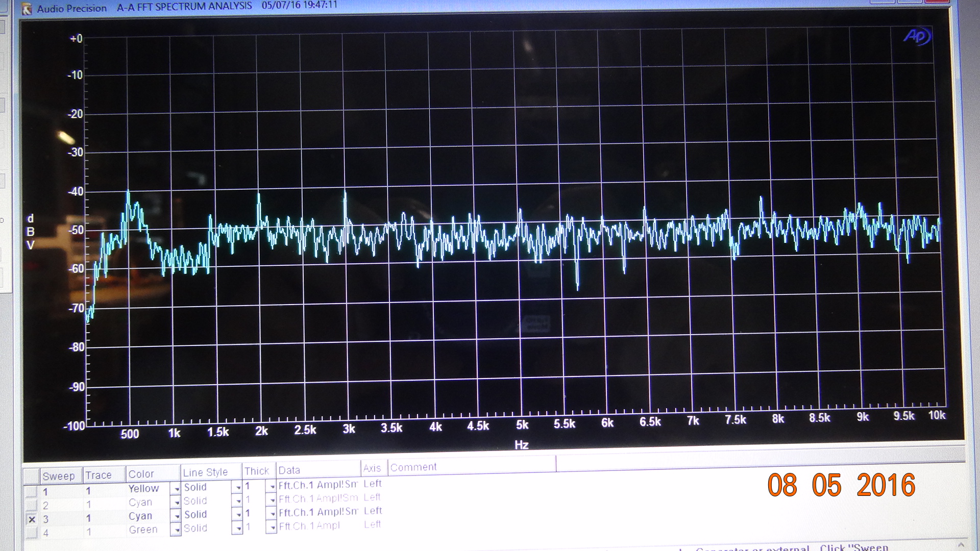The width and height of the screenshot is (980, 551).
Task: Click the 'Hz' horizontal axis label
Action: click(521, 445)
